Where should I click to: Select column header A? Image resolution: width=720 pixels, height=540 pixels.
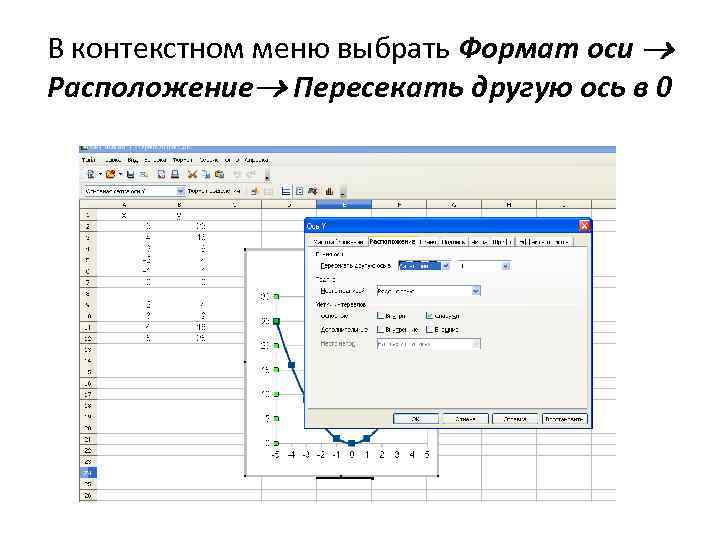point(124,204)
